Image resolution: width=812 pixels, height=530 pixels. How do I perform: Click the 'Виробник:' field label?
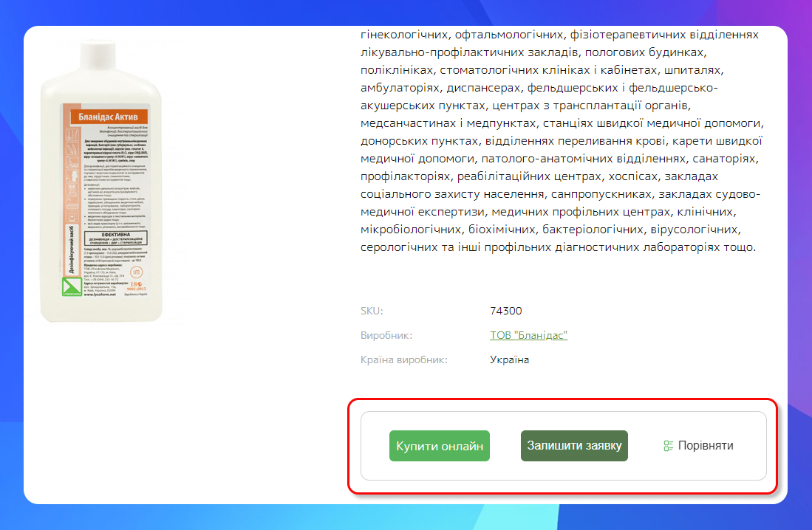[x=386, y=335]
